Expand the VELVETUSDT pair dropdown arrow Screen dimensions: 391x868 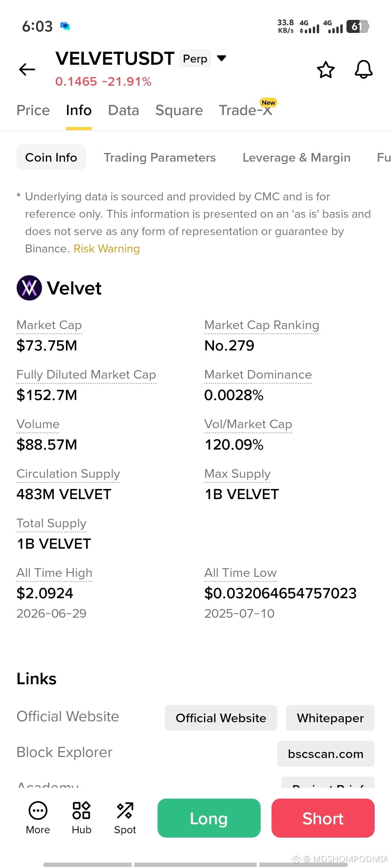pyautogui.click(x=222, y=58)
